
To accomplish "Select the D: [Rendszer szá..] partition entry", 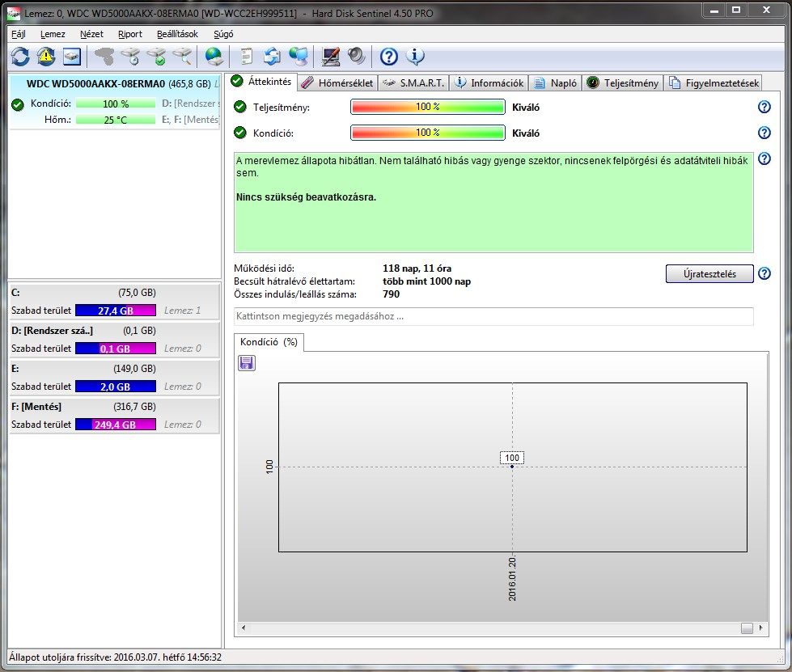I will (x=115, y=340).
